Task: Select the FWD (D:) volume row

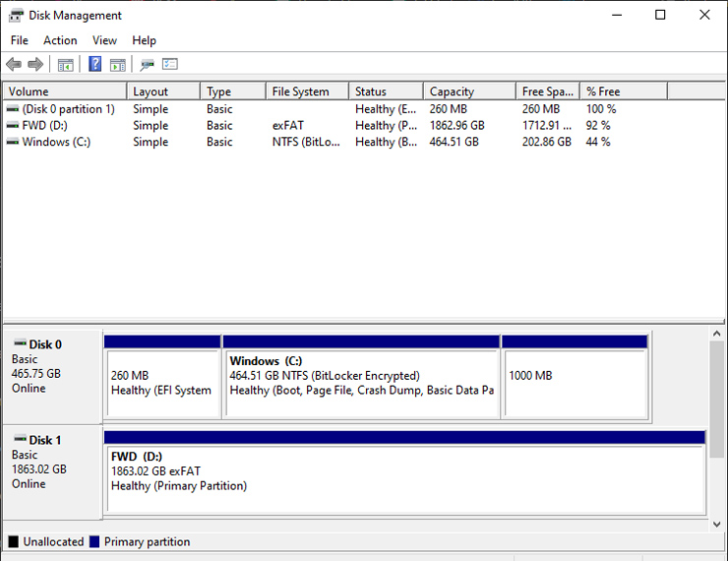Action: tap(364, 125)
